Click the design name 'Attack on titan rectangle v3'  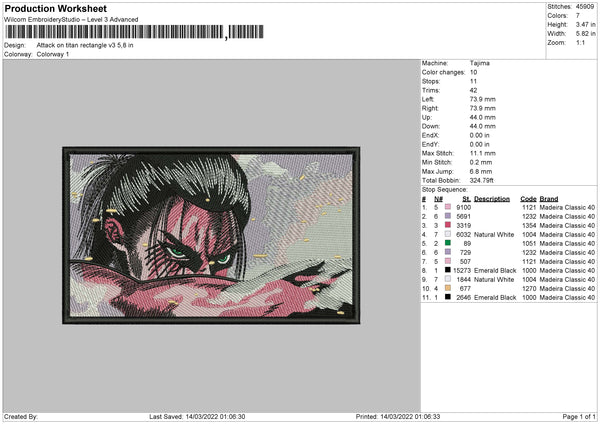(76, 45)
